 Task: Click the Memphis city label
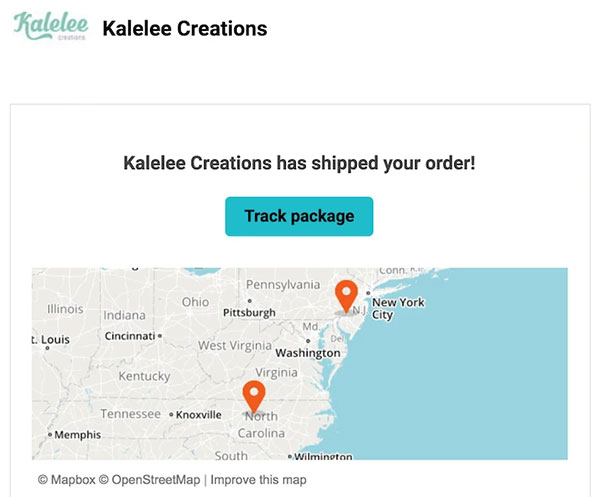pos(77,435)
